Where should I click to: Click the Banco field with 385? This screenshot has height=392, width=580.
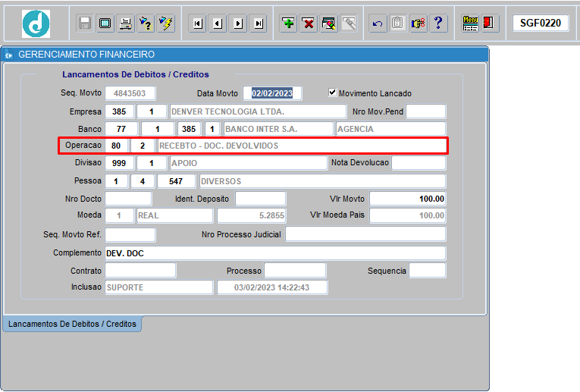click(x=189, y=129)
